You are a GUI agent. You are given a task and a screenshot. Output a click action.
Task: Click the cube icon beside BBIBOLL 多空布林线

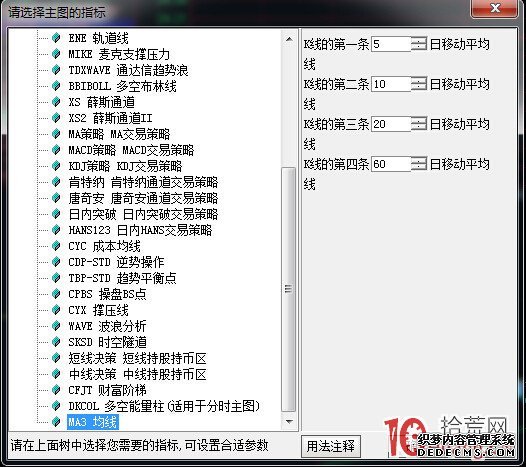tap(56, 86)
